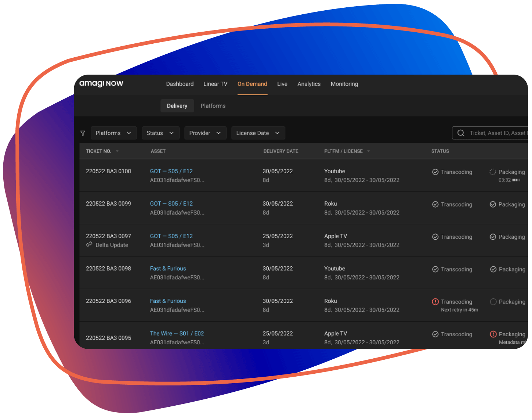The height and width of the screenshot is (420, 532).
Task: Click Transcoding checkmark icon for ticket 0097
Action: [435, 237]
